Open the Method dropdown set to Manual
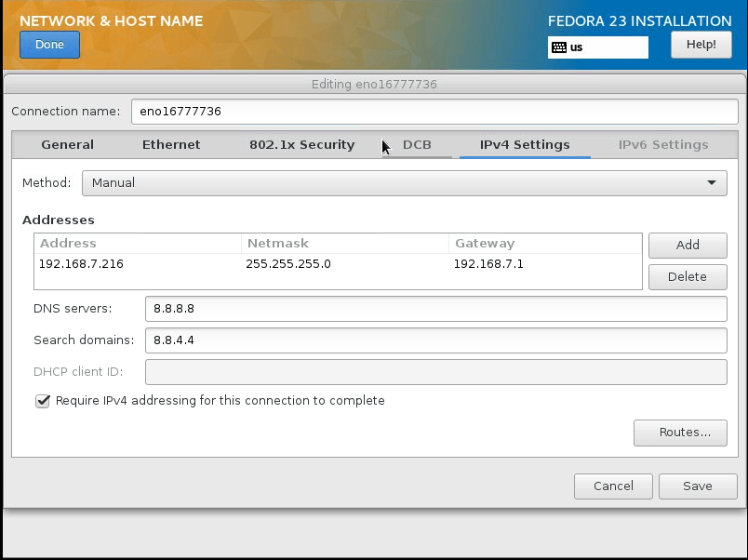Screen dimensions: 748x560 coord(405,183)
